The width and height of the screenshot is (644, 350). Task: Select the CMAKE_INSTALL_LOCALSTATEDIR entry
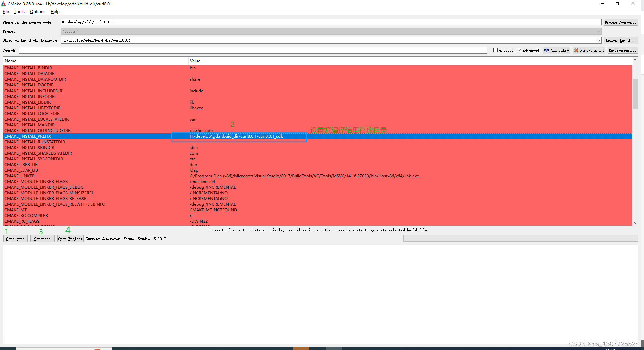tap(36, 119)
